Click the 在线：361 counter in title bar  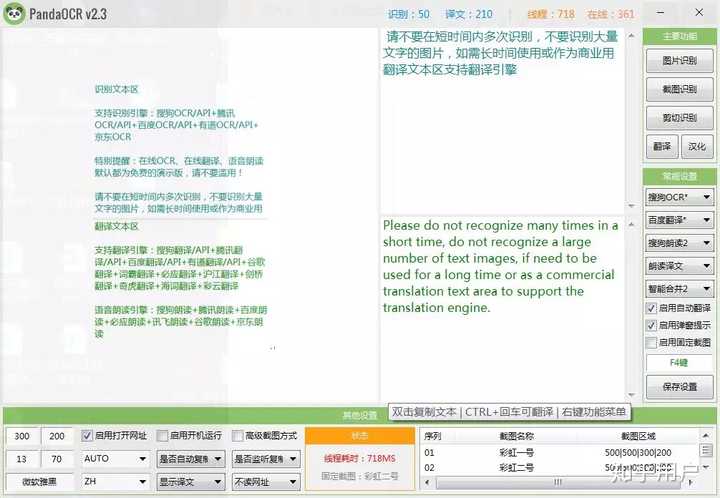point(611,14)
